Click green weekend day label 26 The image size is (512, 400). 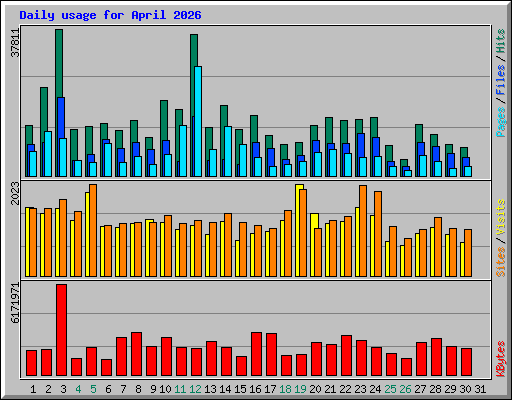tap(405, 389)
